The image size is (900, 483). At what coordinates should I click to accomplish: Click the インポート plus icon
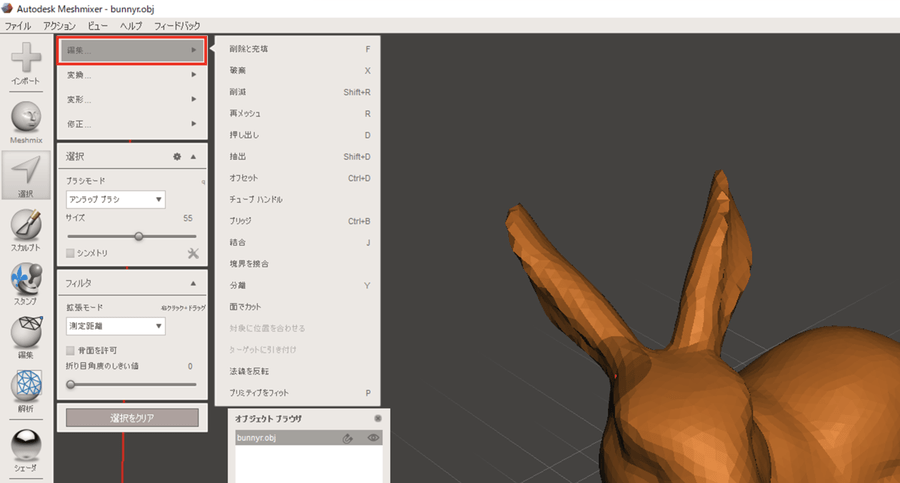[x=26, y=58]
